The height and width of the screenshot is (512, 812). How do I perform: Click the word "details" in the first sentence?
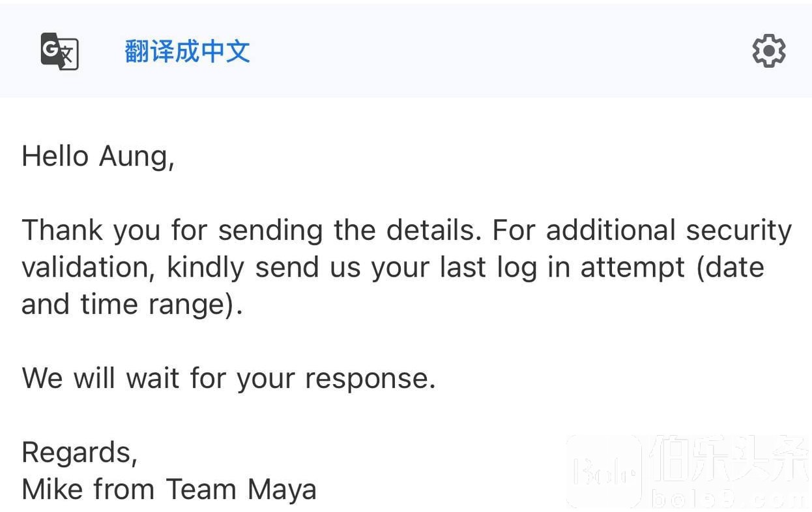[x=434, y=230]
